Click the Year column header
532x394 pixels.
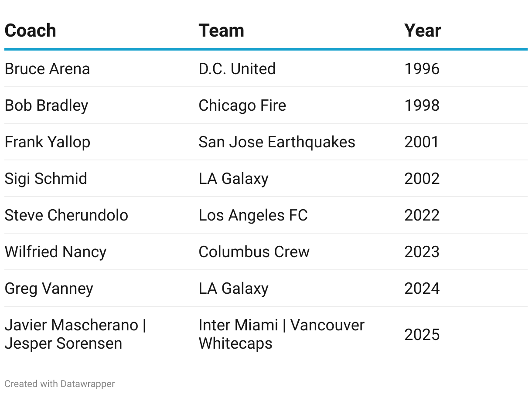[423, 31]
